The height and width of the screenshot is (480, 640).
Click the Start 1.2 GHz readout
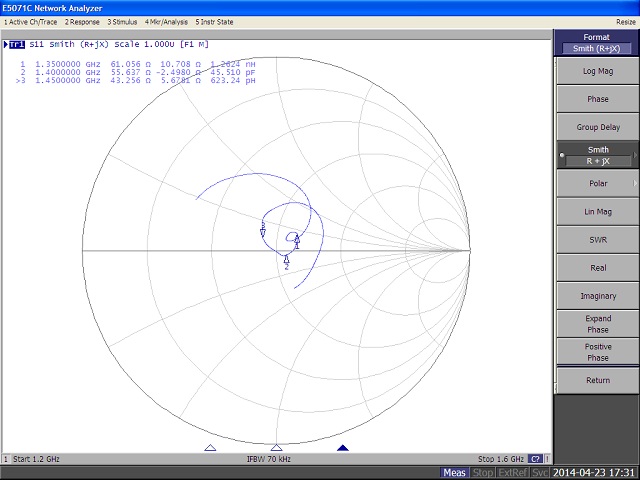pyautogui.click(x=36, y=459)
